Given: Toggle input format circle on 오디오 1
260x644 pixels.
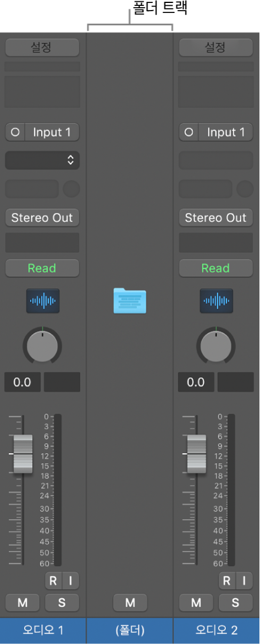Looking at the screenshot, I should [x=15, y=133].
